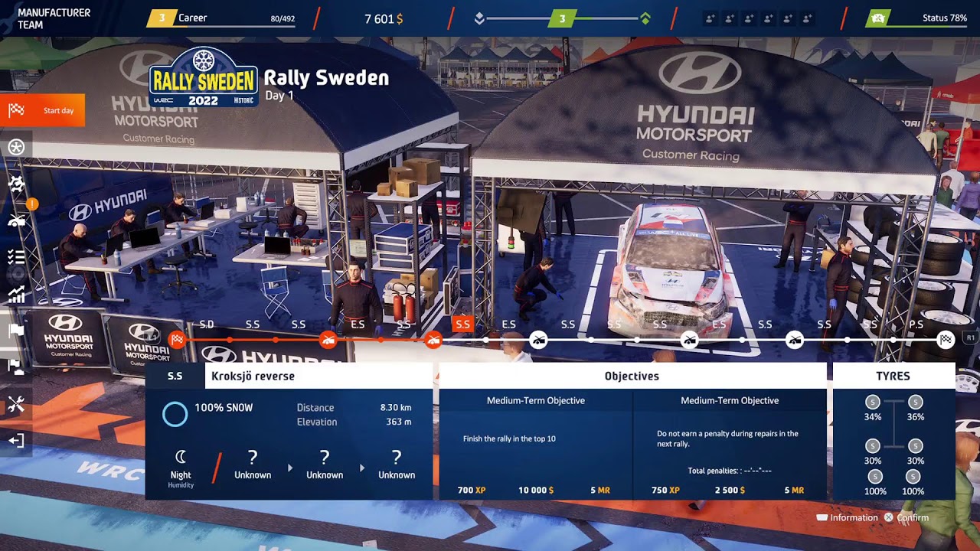
Task: Click the last Unknown weather forecast
Action: [397, 465]
